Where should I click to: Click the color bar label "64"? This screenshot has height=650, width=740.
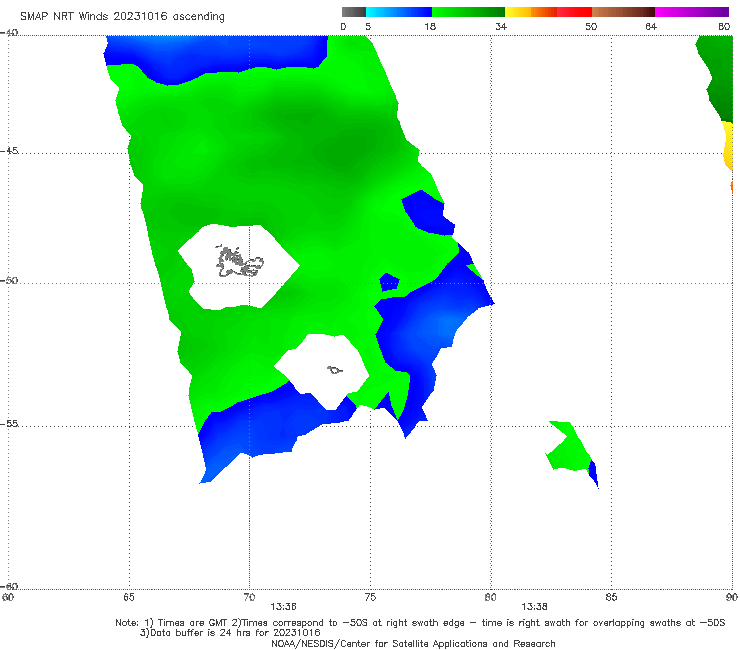(651, 27)
